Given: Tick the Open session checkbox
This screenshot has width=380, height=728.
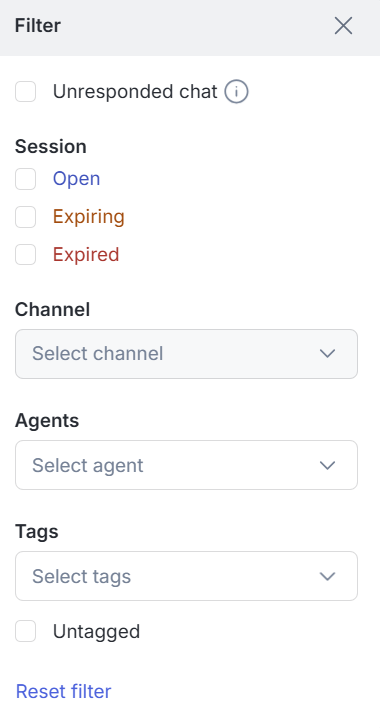Looking at the screenshot, I should [26, 179].
